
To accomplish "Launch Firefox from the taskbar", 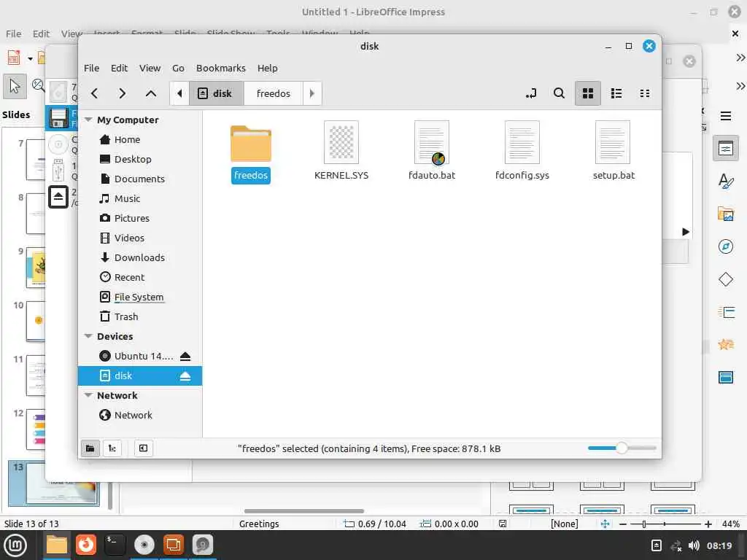I will coord(86,544).
